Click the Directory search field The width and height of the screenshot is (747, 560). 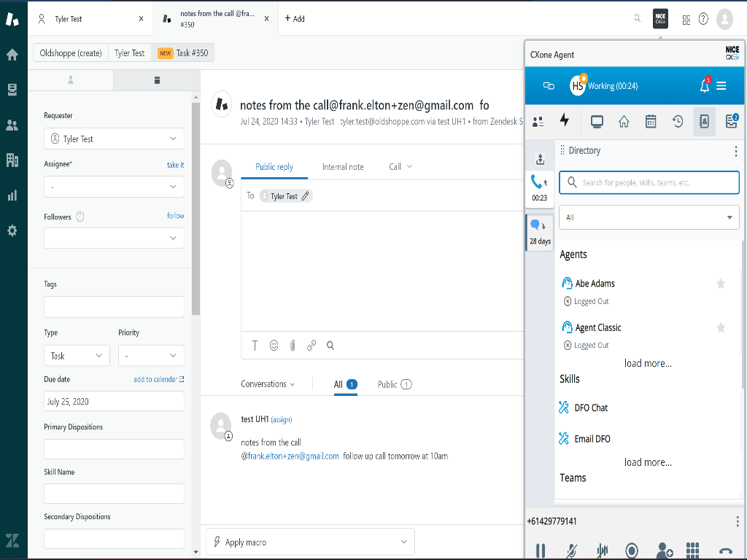[x=649, y=182]
